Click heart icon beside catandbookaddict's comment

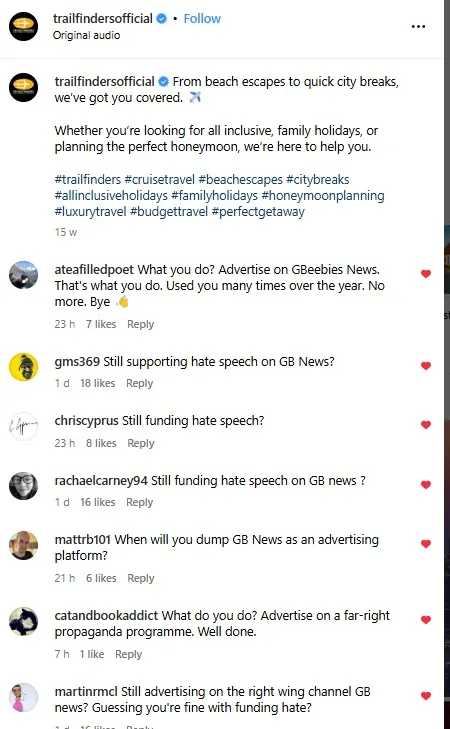(x=425, y=620)
